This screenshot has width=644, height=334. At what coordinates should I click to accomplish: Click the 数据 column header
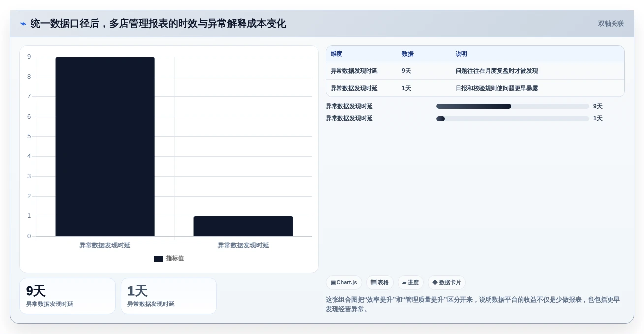(408, 54)
